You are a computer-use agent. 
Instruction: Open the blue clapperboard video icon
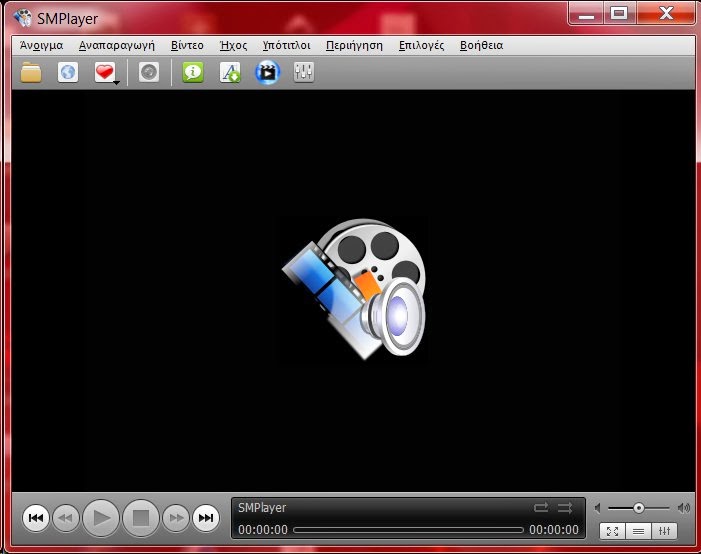[267, 72]
